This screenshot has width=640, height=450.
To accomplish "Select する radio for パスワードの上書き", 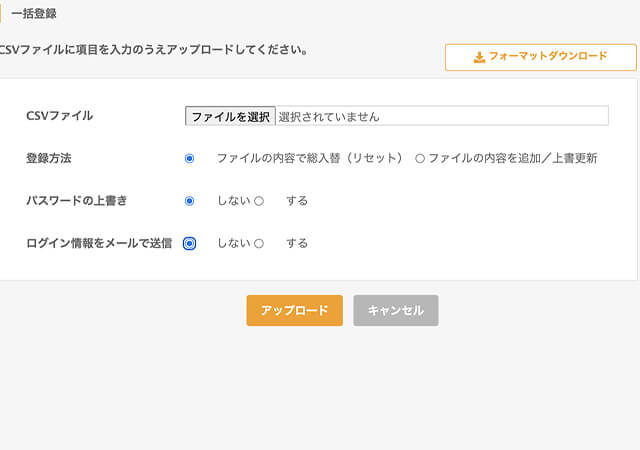I will (x=259, y=201).
